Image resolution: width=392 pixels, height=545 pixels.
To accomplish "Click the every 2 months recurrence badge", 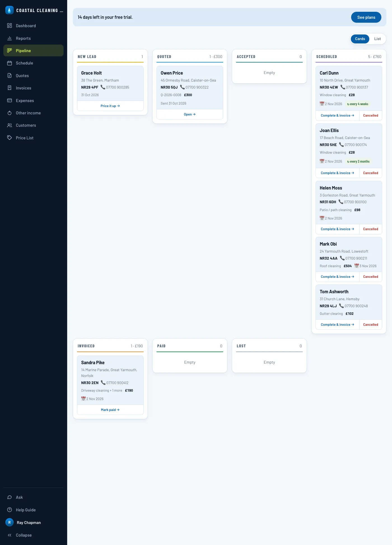I will tap(358, 161).
